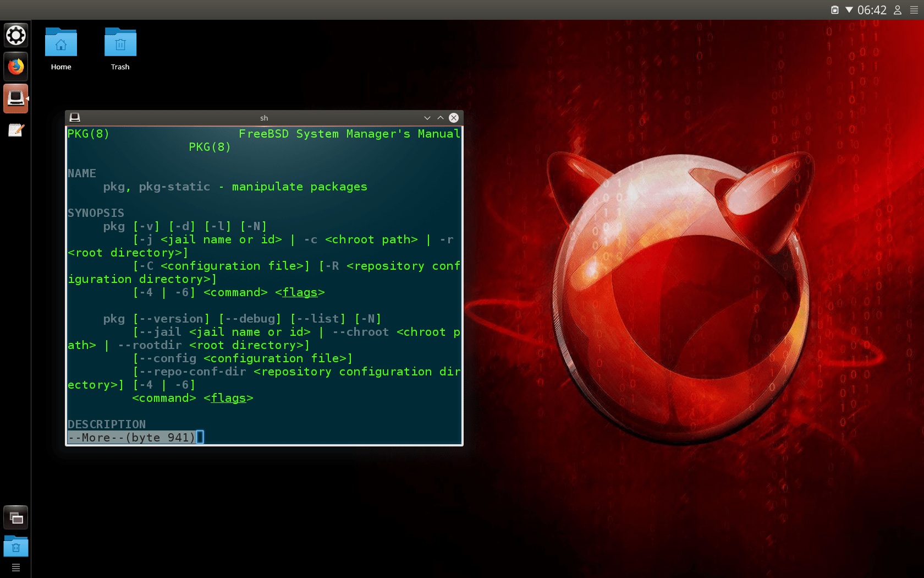
Task: Click the --More--(byte 941) pager prompt
Action: [x=131, y=437]
